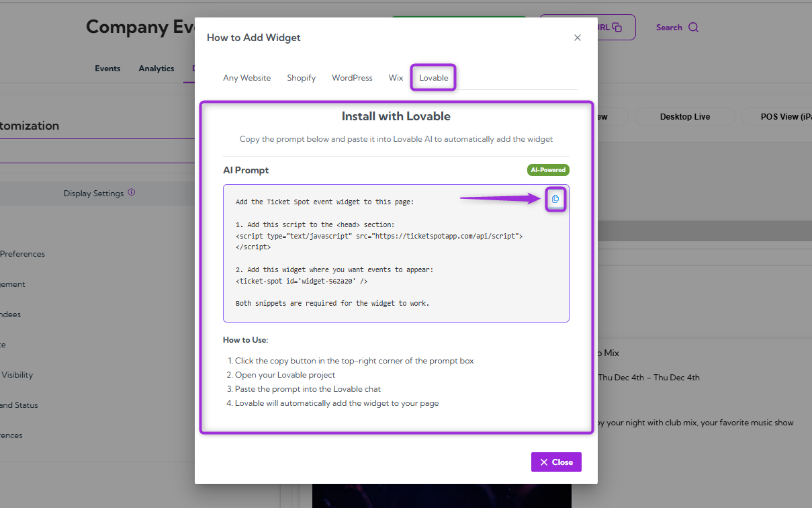Click the ticket-spot widget id snippet line
The image size is (812, 508).
(302, 282)
